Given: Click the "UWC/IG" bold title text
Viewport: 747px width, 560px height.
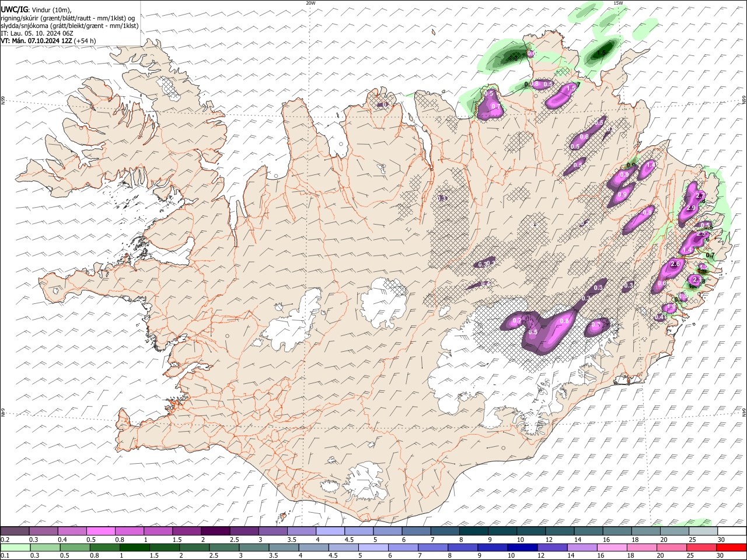Looking at the screenshot, I should pyautogui.click(x=13, y=10).
